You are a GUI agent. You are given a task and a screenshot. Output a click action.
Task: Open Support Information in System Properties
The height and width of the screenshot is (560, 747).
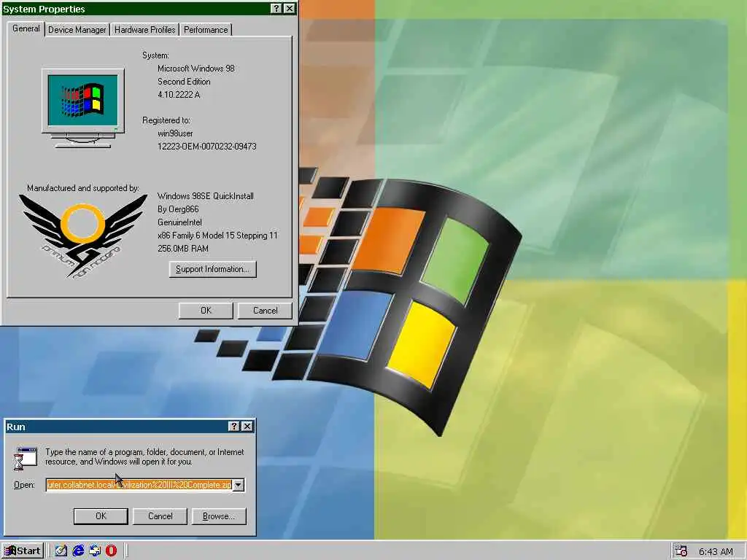pyautogui.click(x=212, y=269)
